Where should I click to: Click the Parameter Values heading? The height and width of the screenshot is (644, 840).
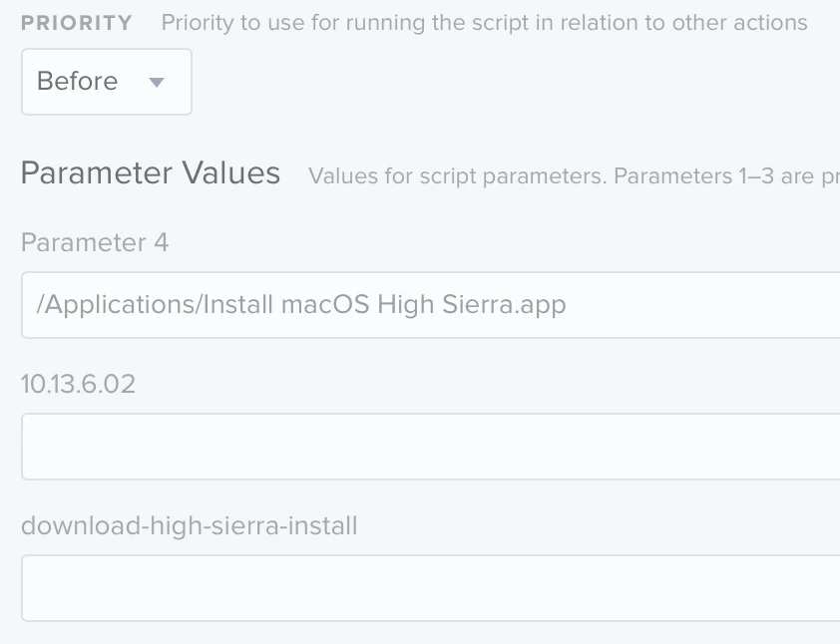pos(150,173)
